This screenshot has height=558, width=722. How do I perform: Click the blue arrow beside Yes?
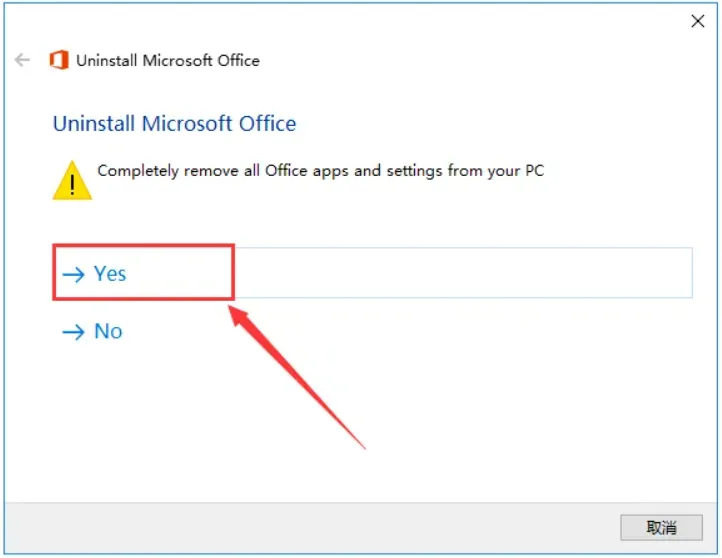click(73, 274)
